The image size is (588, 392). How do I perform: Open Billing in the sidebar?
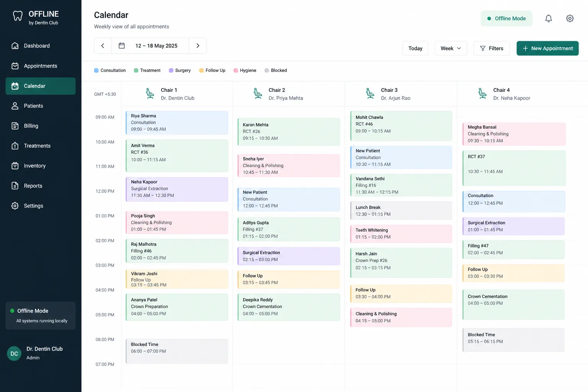point(41,126)
